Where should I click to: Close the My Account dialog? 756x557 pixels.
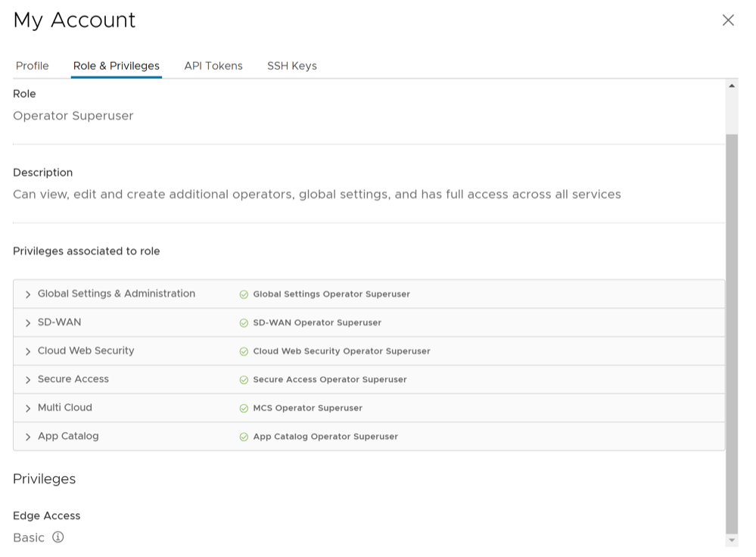[728, 20]
